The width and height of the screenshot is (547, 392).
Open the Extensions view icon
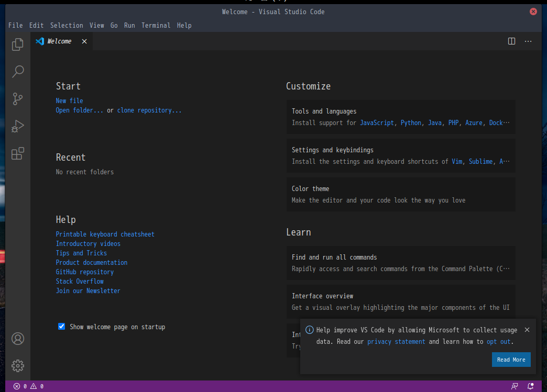point(17,153)
